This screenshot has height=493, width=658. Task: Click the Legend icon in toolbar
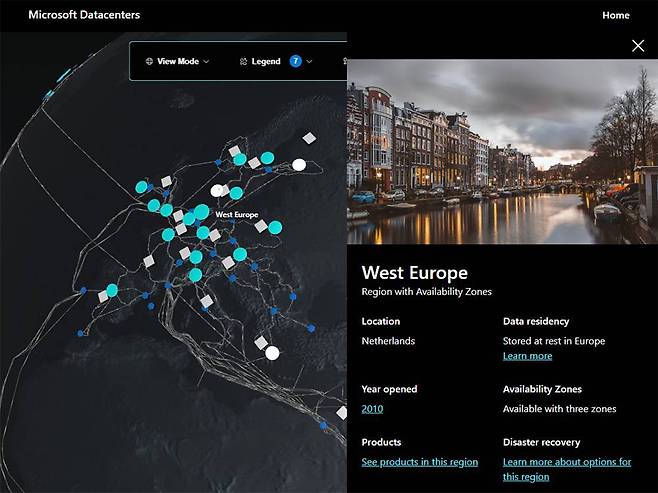point(243,61)
